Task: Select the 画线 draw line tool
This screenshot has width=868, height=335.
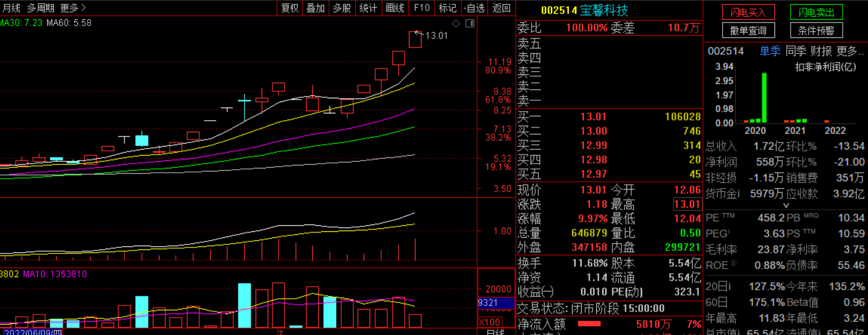Action: pos(394,8)
